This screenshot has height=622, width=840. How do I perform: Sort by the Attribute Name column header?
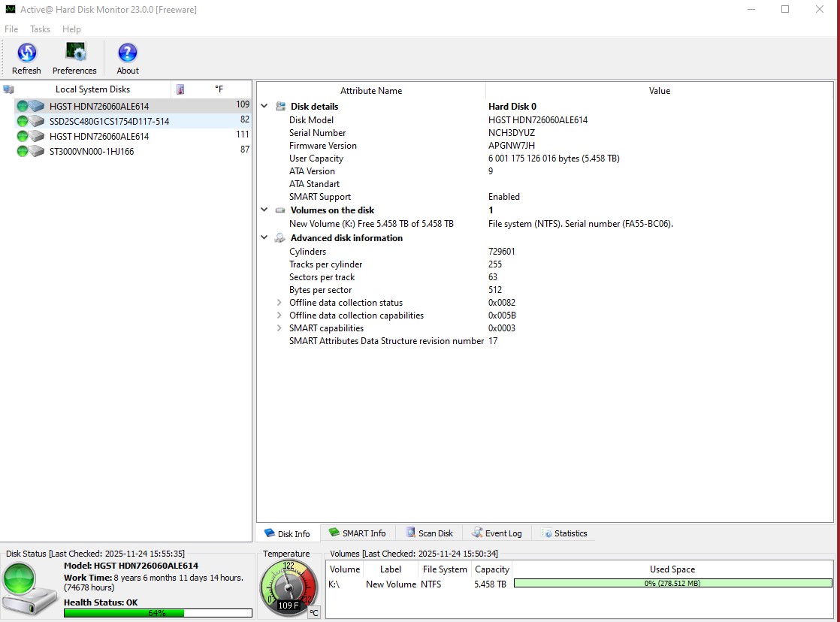(x=371, y=90)
